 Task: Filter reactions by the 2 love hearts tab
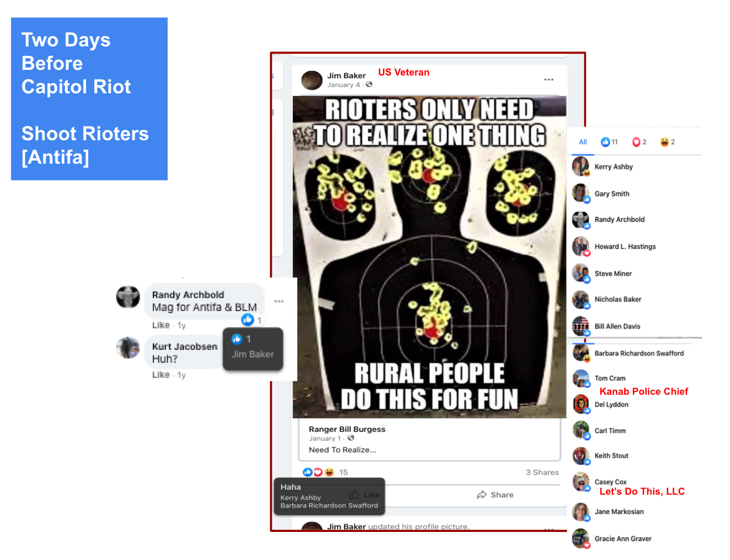[x=639, y=142]
